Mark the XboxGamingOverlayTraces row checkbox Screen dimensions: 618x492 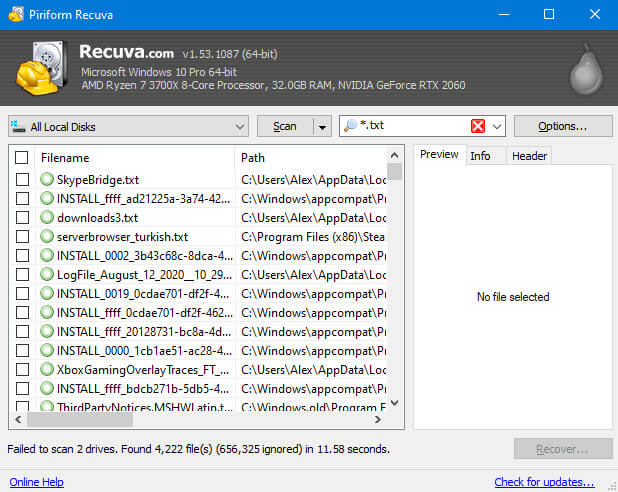(22, 369)
